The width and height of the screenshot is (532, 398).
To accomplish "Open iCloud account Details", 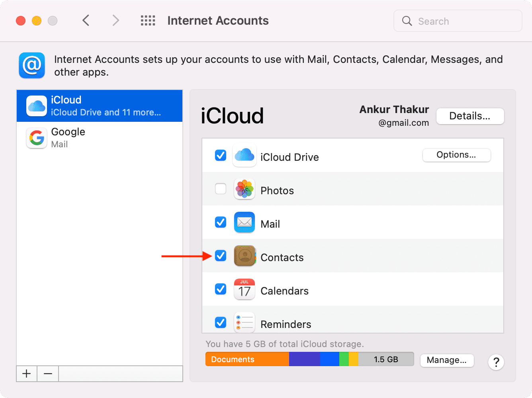I will click(x=470, y=116).
